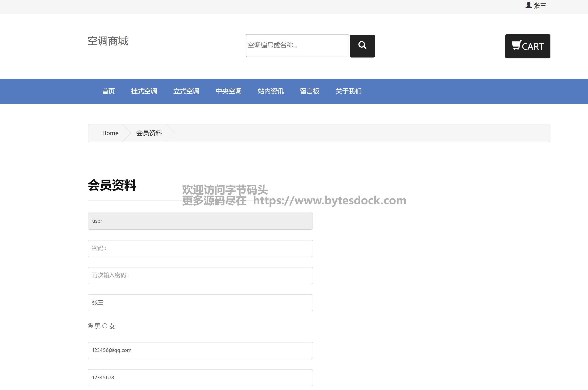This screenshot has width=588, height=390.
Task: Open the shopping CART button
Action: point(527,46)
